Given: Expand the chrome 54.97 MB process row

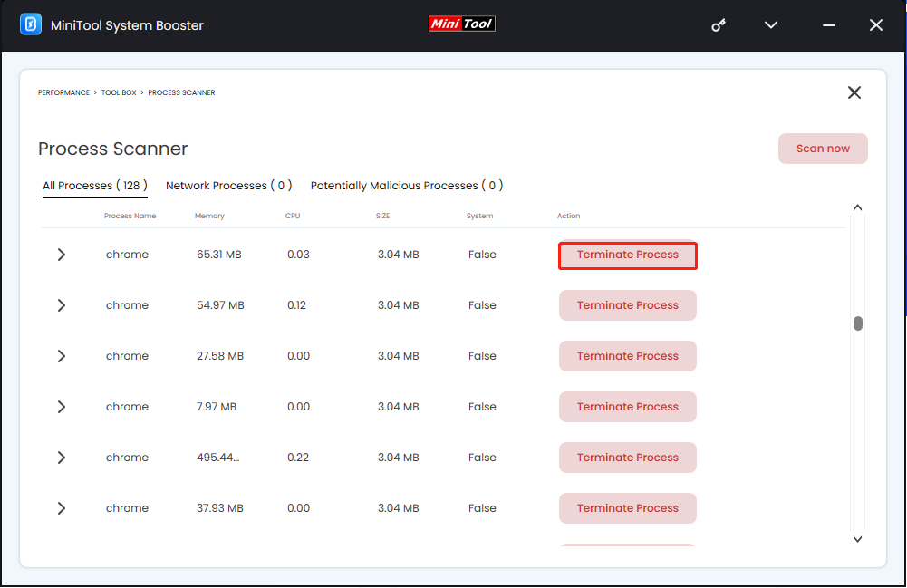Looking at the screenshot, I should (x=62, y=305).
